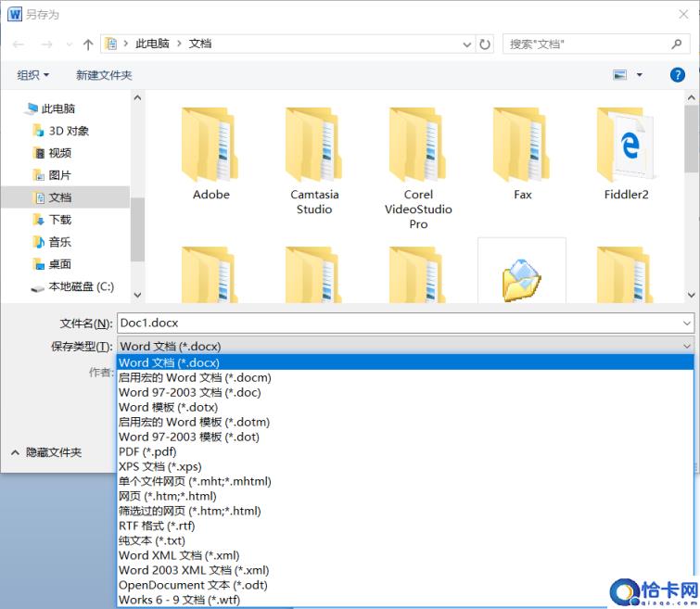Choose 筛选过的网页 format
The image size is (700, 609).
(x=405, y=511)
